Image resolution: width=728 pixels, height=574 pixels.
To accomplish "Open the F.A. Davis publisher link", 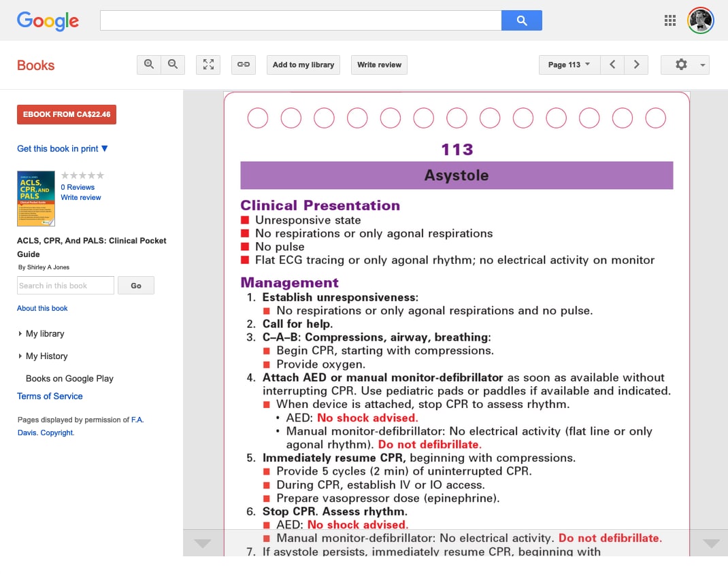I will 81,426.
